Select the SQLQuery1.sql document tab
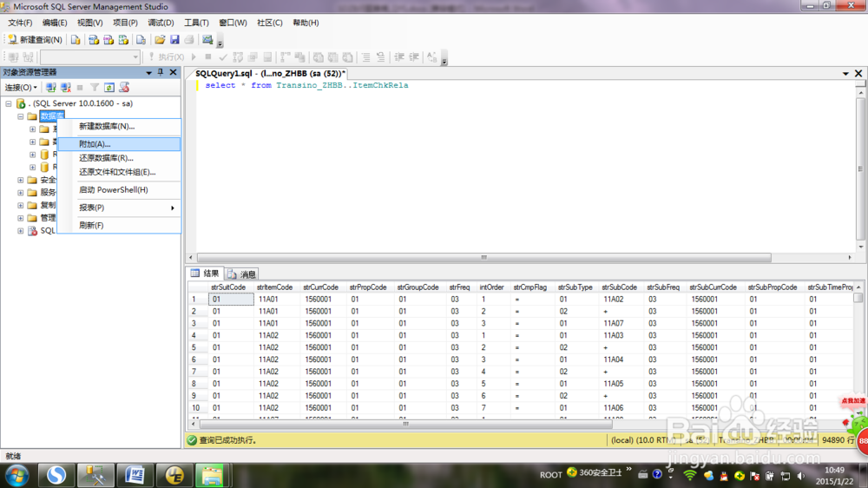 [270, 73]
